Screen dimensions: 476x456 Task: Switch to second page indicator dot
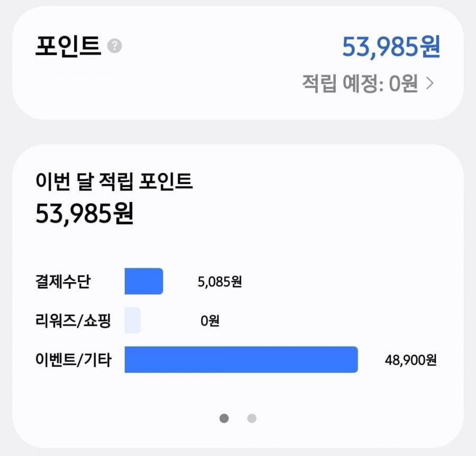coord(252,418)
